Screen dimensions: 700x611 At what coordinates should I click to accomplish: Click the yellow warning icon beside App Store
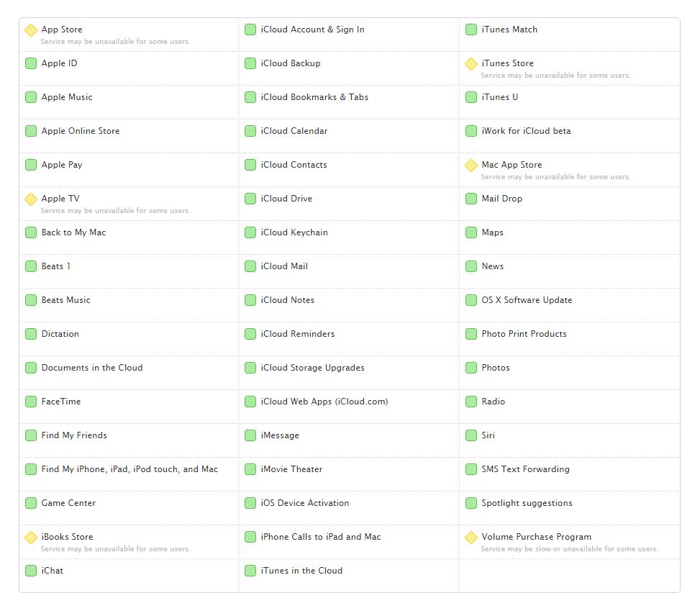[x=31, y=30]
